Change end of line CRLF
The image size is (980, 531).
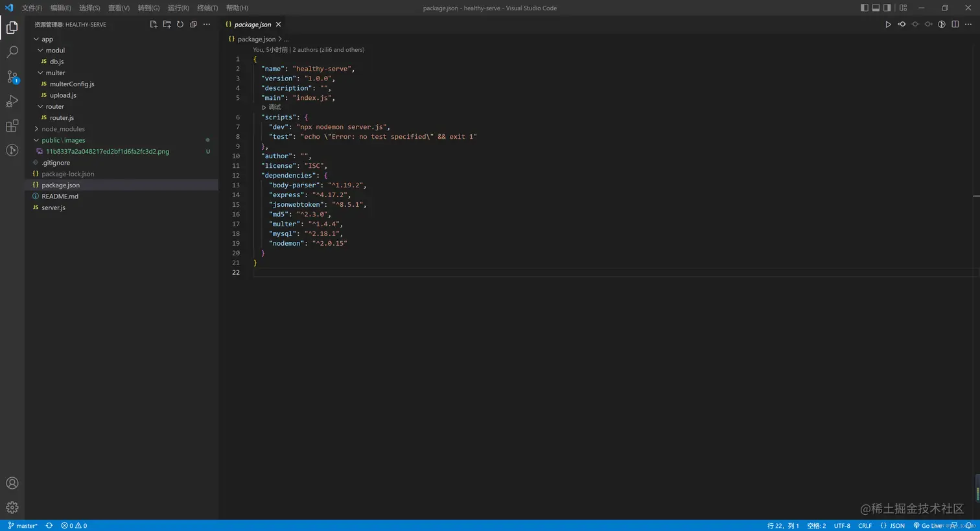click(865, 526)
